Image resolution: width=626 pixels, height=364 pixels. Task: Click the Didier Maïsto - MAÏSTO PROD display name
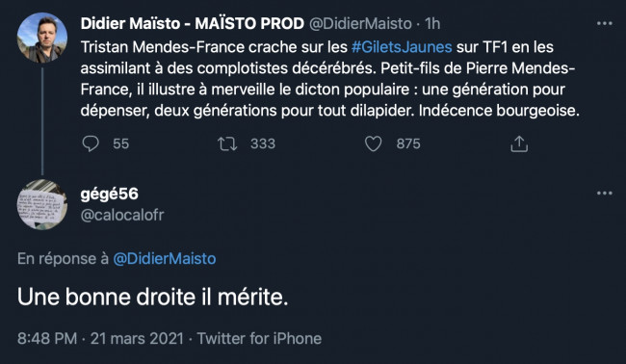pyautogui.click(x=193, y=23)
